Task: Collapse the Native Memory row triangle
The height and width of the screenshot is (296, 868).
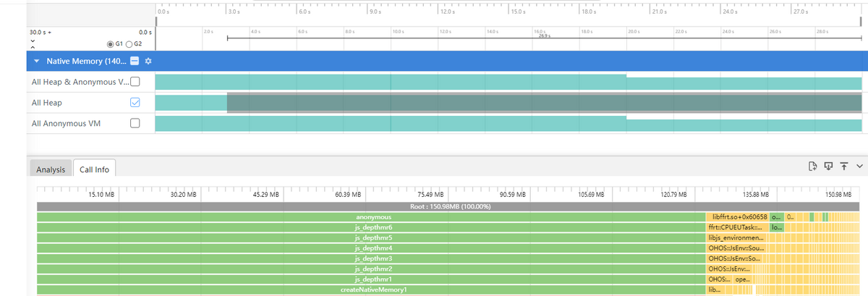Action: tap(37, 62)
